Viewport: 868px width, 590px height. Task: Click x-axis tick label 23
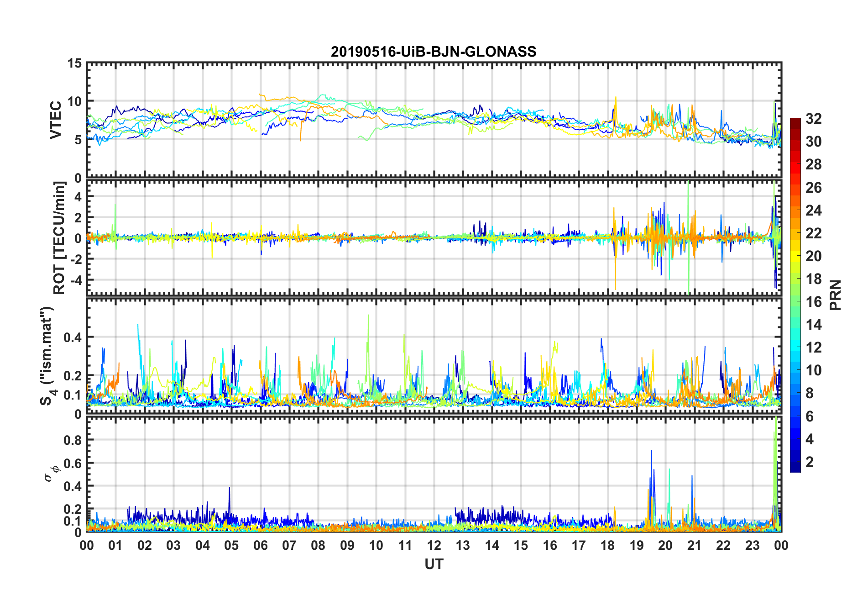click(x=753, y=545)
